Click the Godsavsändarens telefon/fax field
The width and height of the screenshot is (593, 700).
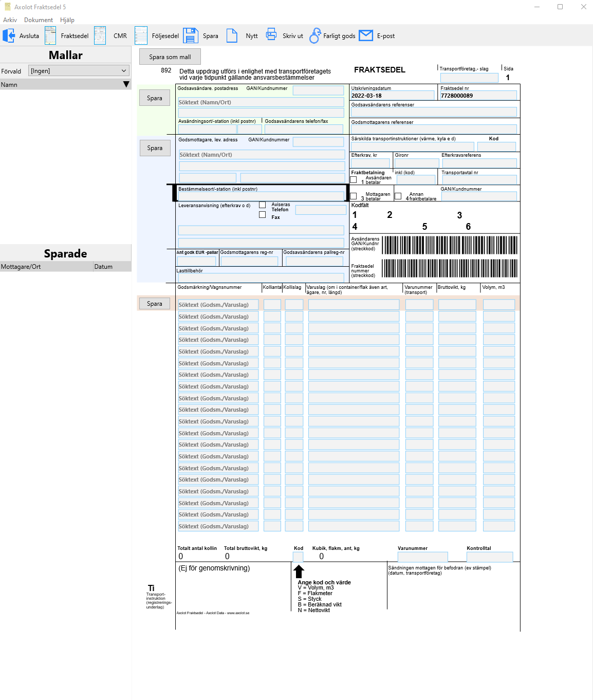point(304,130)
